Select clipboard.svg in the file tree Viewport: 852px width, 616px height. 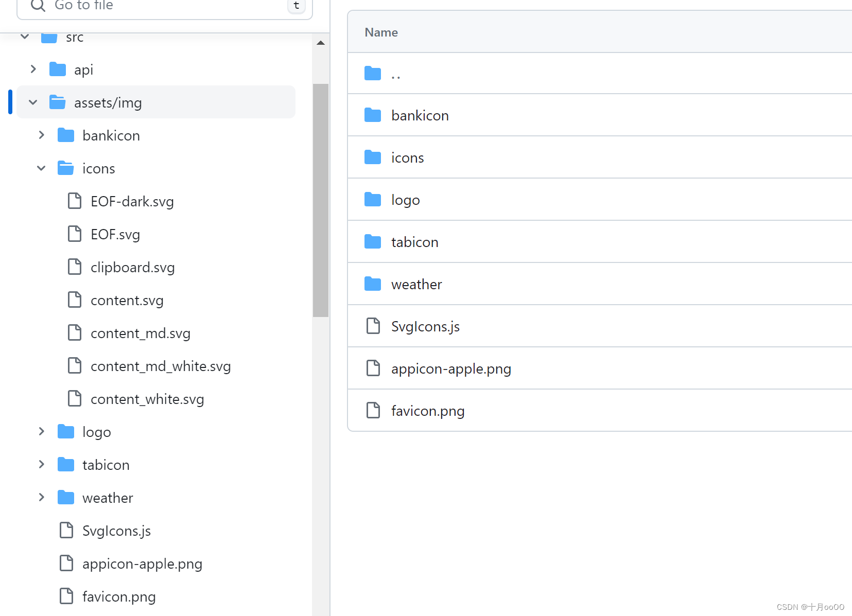(133, 267)
